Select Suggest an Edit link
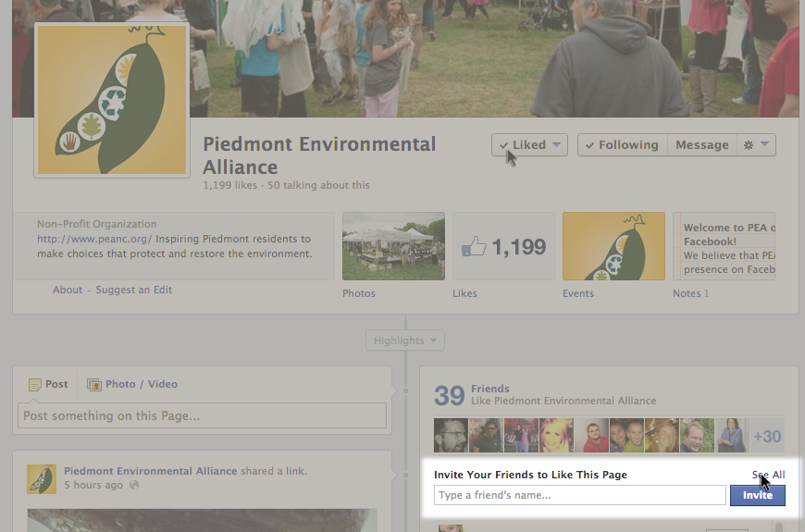Screen dimensions: 805x532 click(x=134, y=290)
